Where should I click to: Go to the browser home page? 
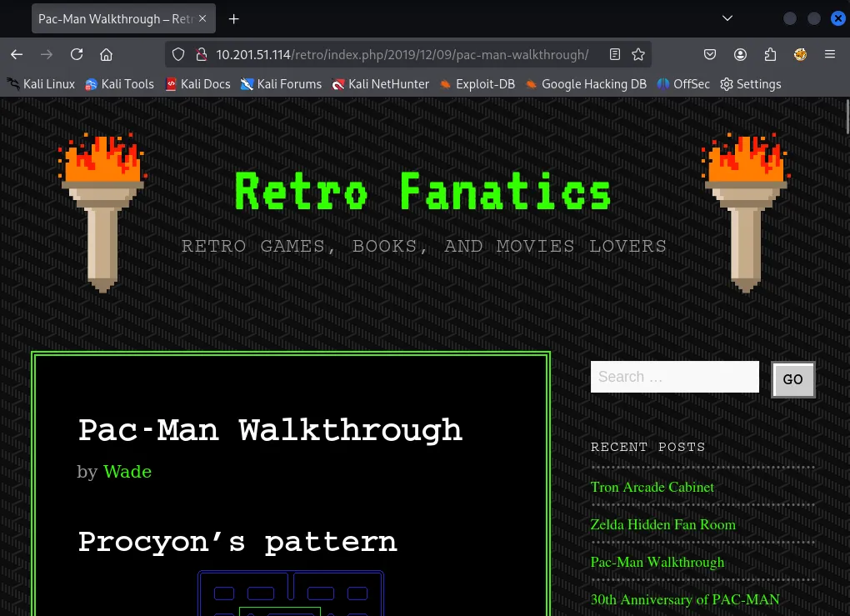pyautogui.click(x=106, y=54)
